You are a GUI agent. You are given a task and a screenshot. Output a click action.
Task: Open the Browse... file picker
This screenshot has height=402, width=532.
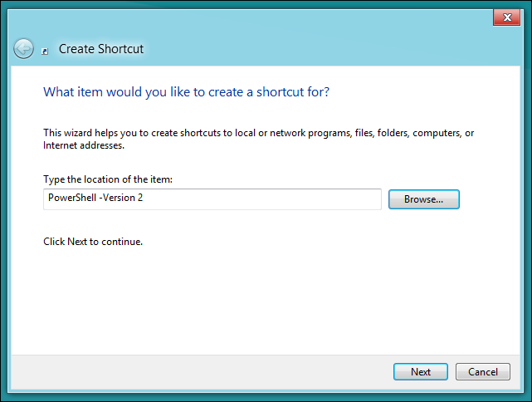coord(423,199)
